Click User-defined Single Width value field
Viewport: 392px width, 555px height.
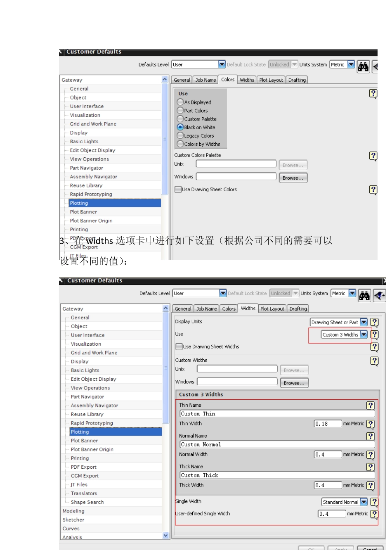(x=332, y=514)
